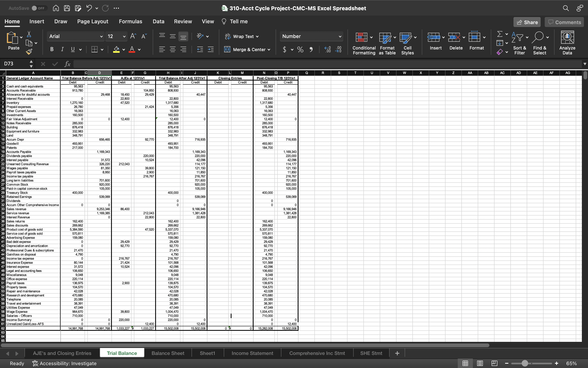Screen dimensions: 588x368
Task: Select the Cut scissors icon
Action: 29,34
